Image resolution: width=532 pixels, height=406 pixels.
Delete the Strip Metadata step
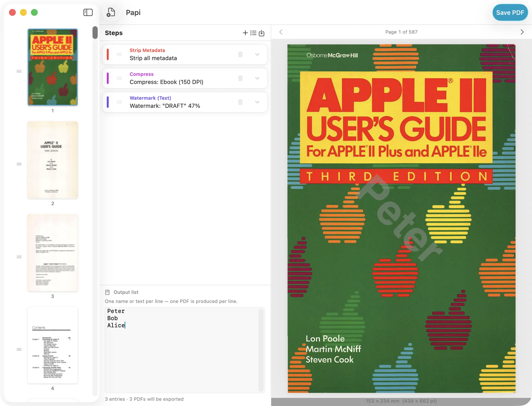240,54
